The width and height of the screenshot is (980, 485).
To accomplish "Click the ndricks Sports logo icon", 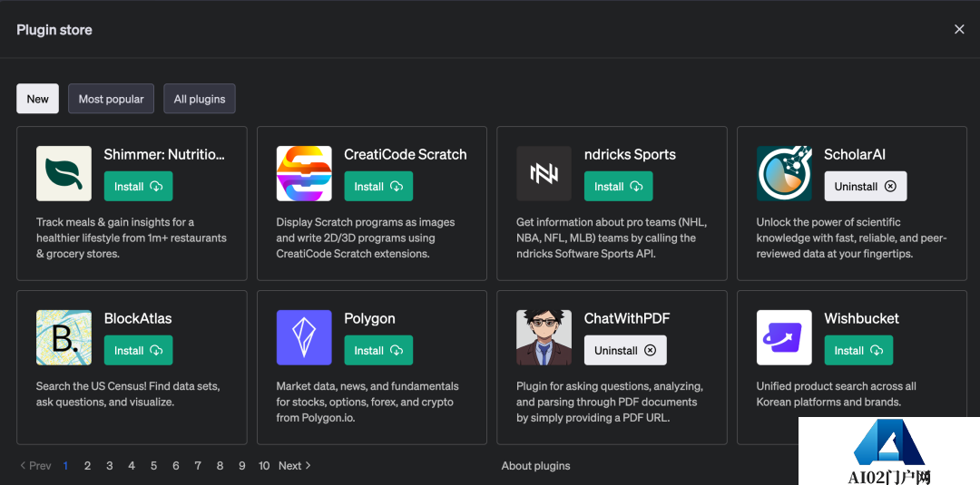I will coord(544,173).
